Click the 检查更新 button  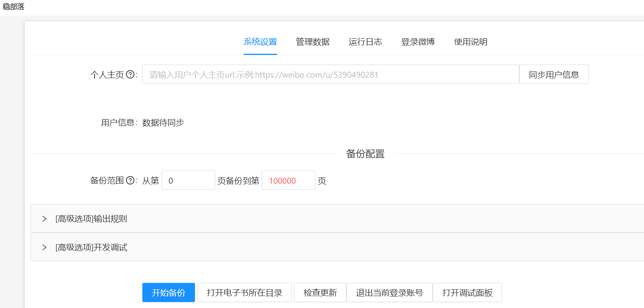(320, 293)
